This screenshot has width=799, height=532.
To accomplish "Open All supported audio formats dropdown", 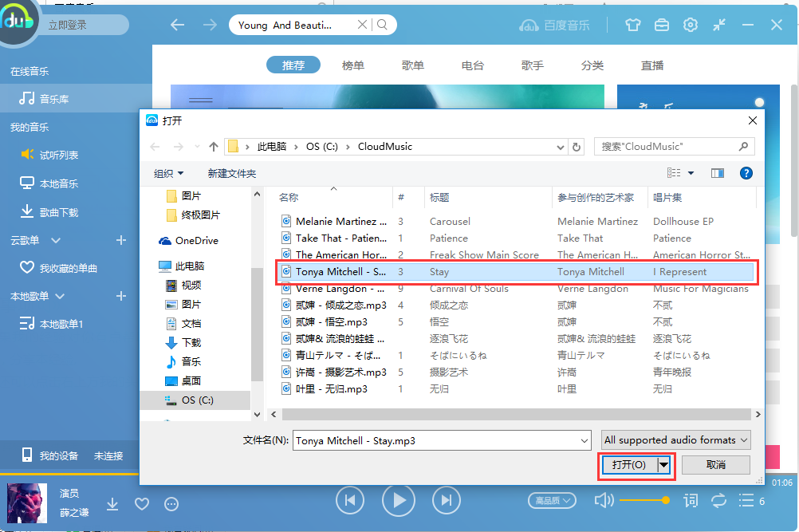I will point(675,439).
